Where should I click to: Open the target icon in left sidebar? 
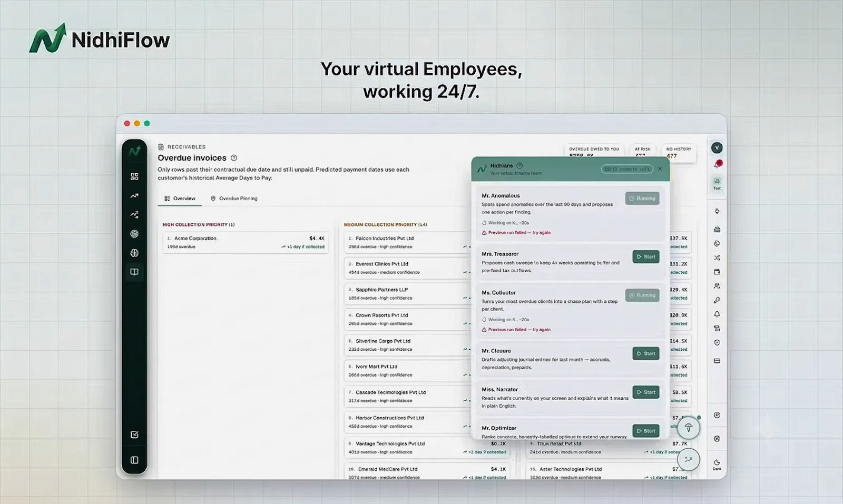(x=134, y=234)
